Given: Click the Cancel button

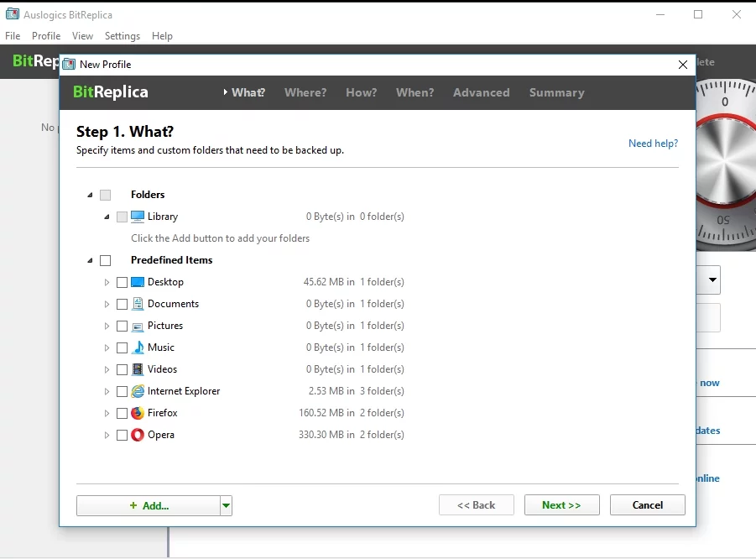Looking at the screenshot, I should tap(647, 505).
